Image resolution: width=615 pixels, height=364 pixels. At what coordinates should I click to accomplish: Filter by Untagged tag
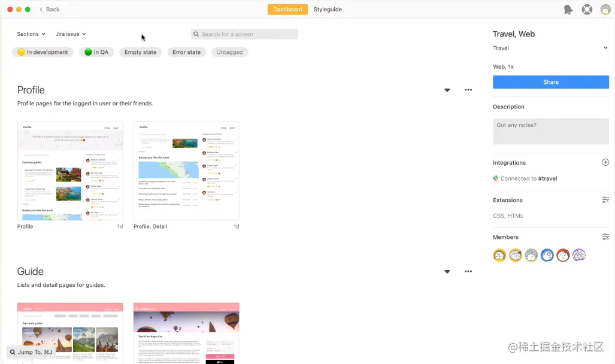click(229, 52)
